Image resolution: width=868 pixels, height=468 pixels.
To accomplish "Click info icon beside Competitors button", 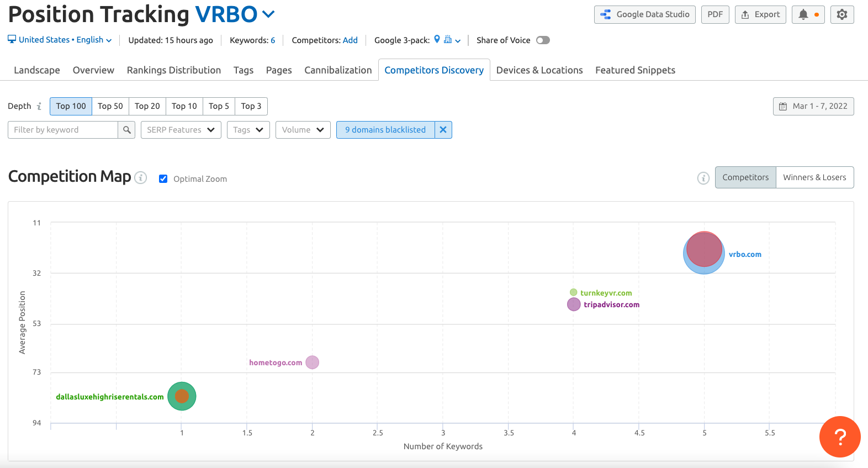I will coord(703,178).
